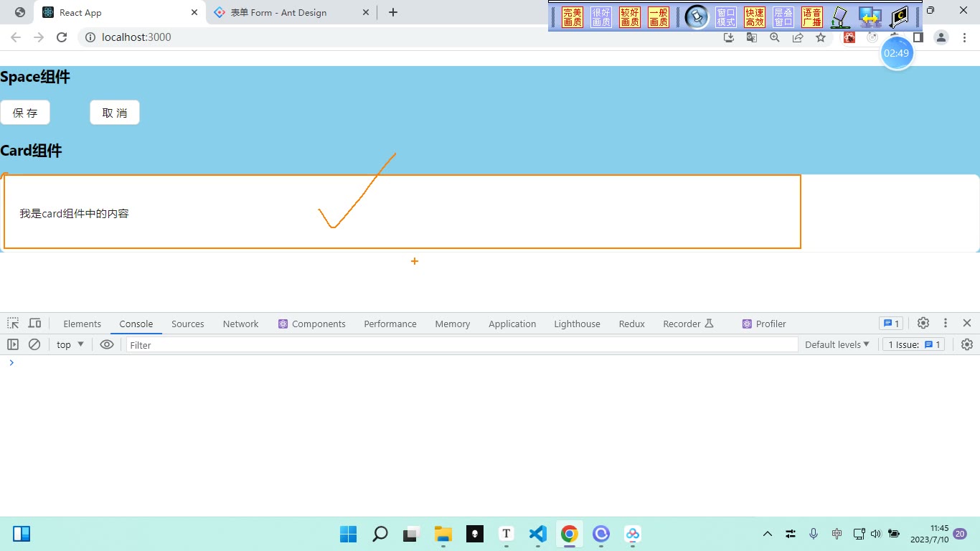Open console settings gear at far right

point(967,344)
